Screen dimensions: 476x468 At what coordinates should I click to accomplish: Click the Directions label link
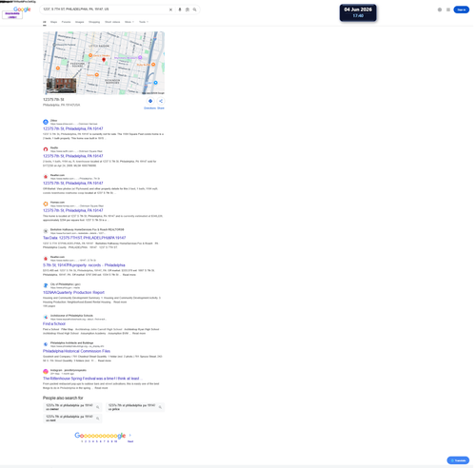coord(150,108)
